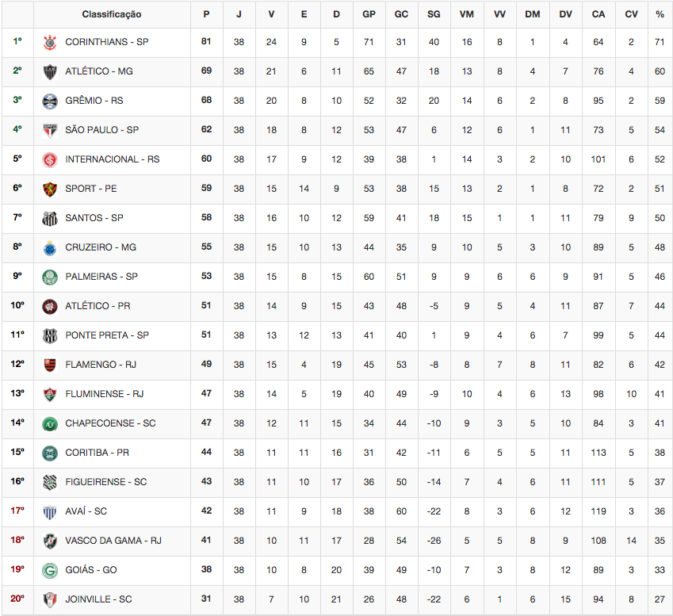Viewport: 673px width, 616px height.
Task: Sort by the P points column header
Action: click(206, 14)
